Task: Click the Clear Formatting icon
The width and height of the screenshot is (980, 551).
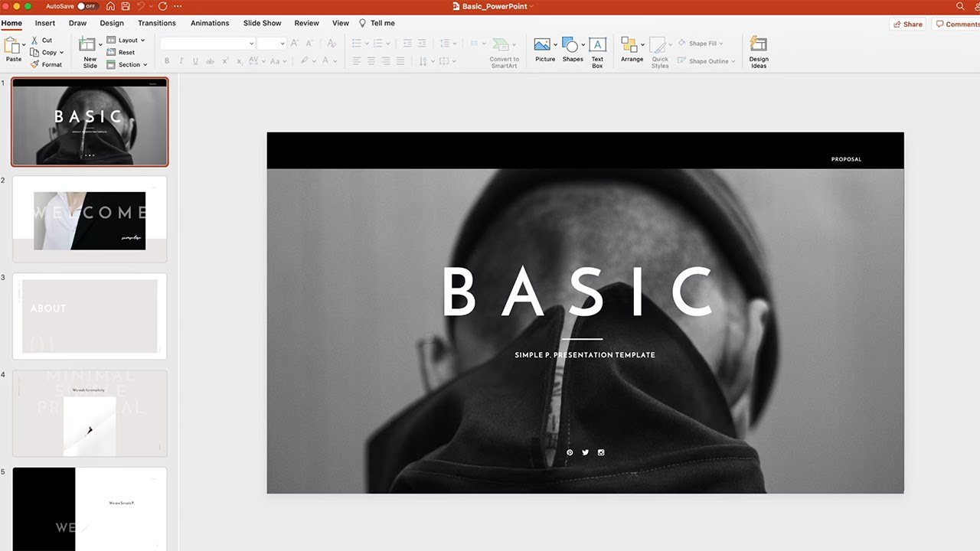Action: (332, 44)
